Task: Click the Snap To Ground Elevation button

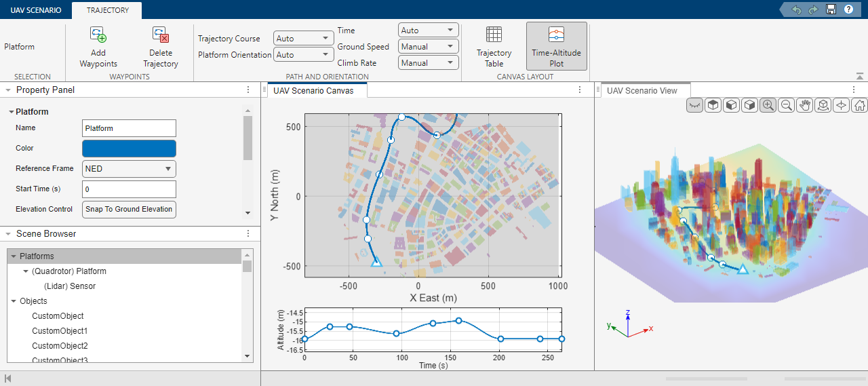Action: click(x=129, y=209)
